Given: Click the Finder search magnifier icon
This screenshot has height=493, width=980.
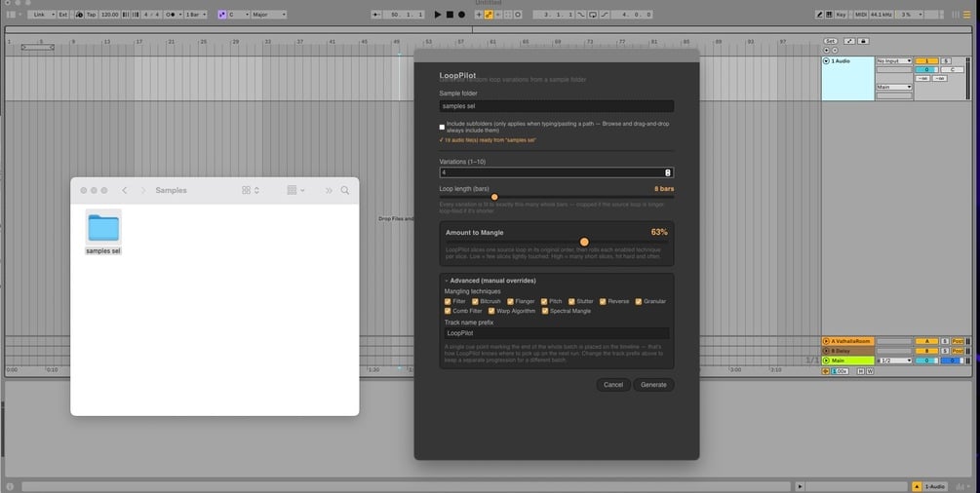Looking at the screenshot, I should click(x=345, y=190).
